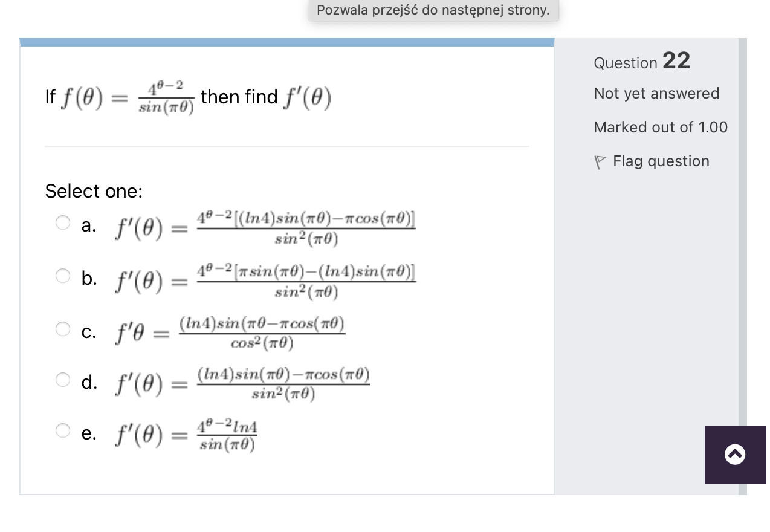Mark option d as your answer

[62, 380]
